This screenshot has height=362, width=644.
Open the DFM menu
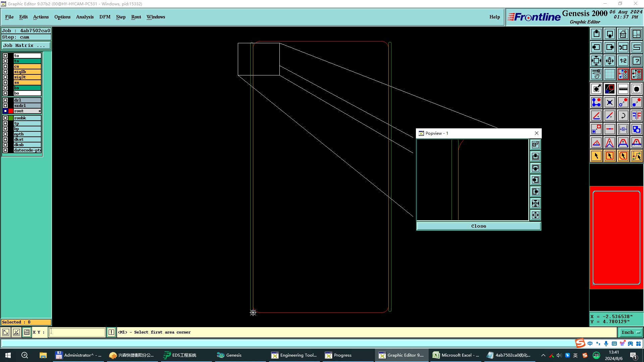[x=105, y=17]
